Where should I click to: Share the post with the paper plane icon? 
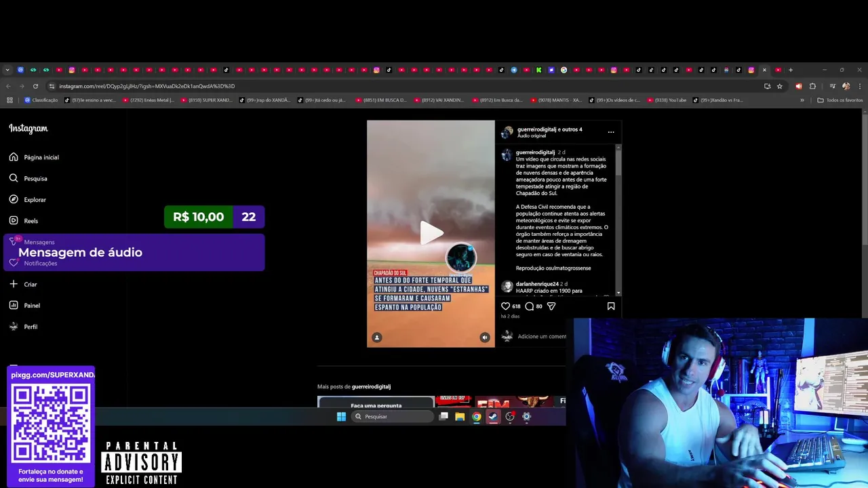pos(551,306)
